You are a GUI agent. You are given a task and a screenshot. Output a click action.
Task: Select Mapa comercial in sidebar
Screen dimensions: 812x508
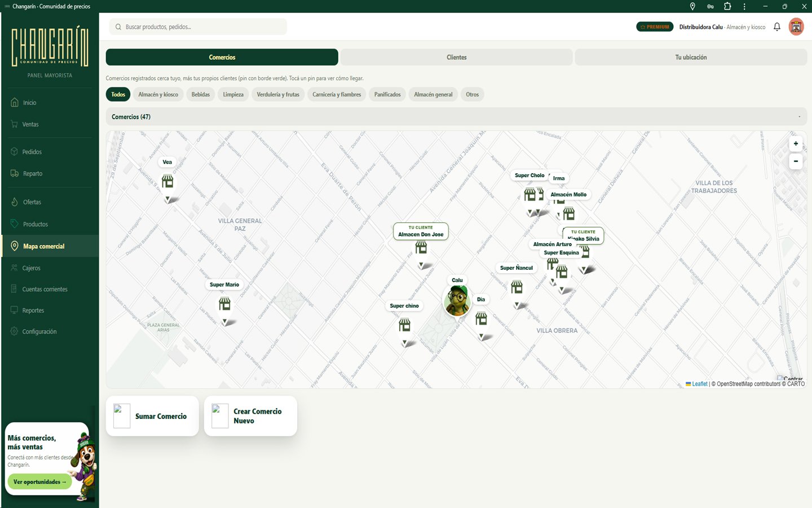tap(50, 246)
